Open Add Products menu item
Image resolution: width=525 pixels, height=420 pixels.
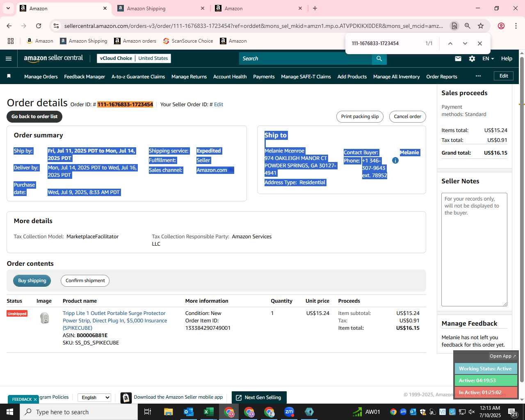pyautogui.click(x=352, y=77)
